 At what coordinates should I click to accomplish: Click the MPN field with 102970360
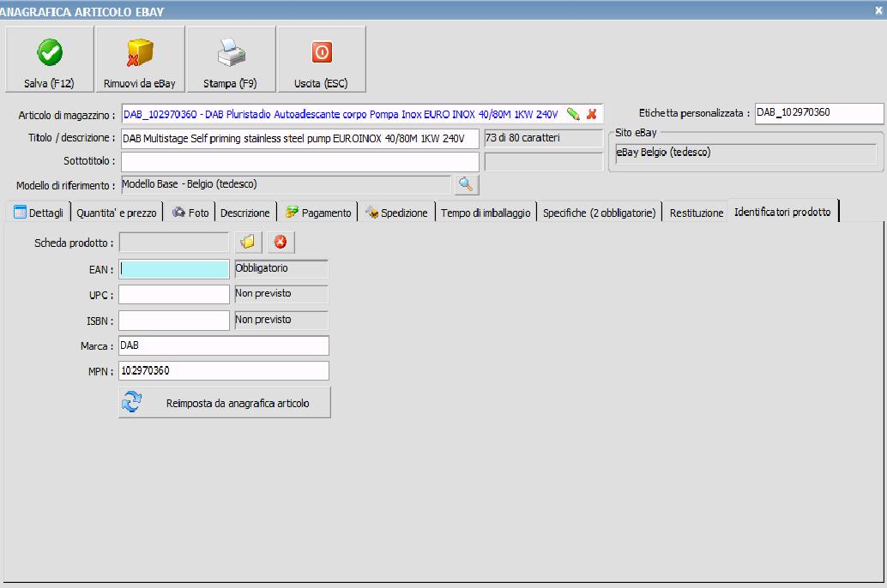(x=223, y=371)
